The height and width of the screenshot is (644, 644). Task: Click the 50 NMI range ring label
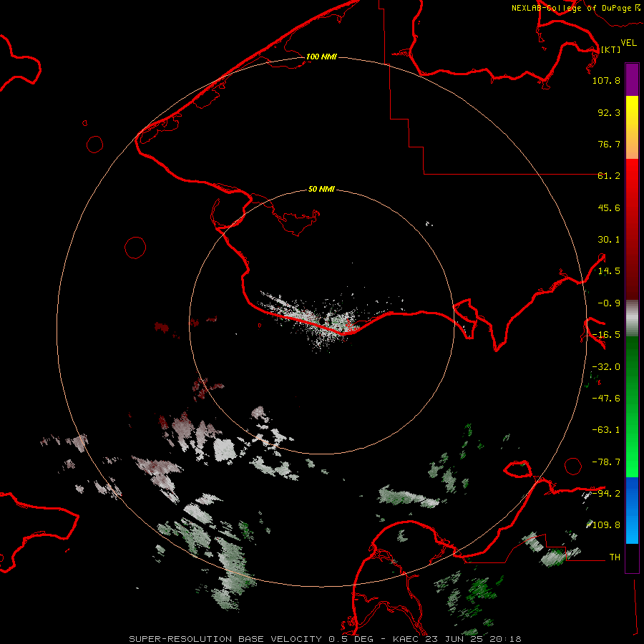tap(321, 189)
